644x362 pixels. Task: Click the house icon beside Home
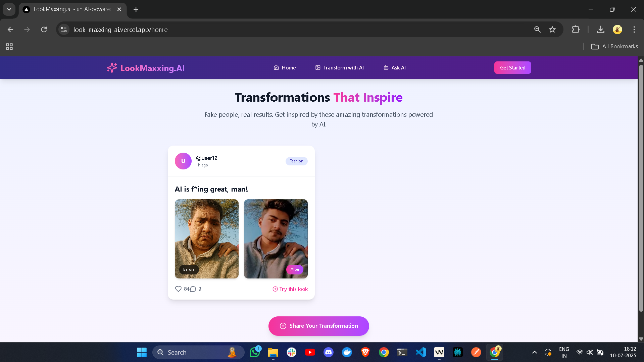(276, 67)
